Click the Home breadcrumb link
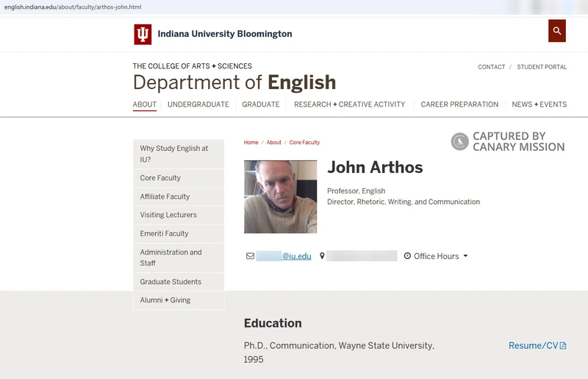588x379 pixels. tap(251, 142)
